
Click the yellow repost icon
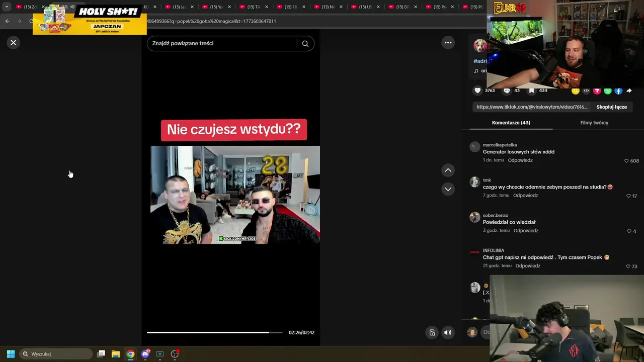point(576,91)
